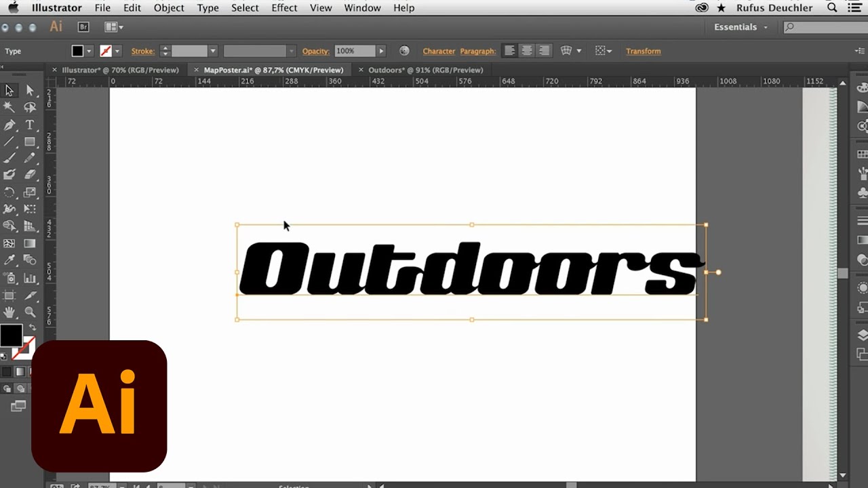This screenshot has width=868, height=488.
Task: Select the Shape Builder tool
Action: click(x=9, y=226)
